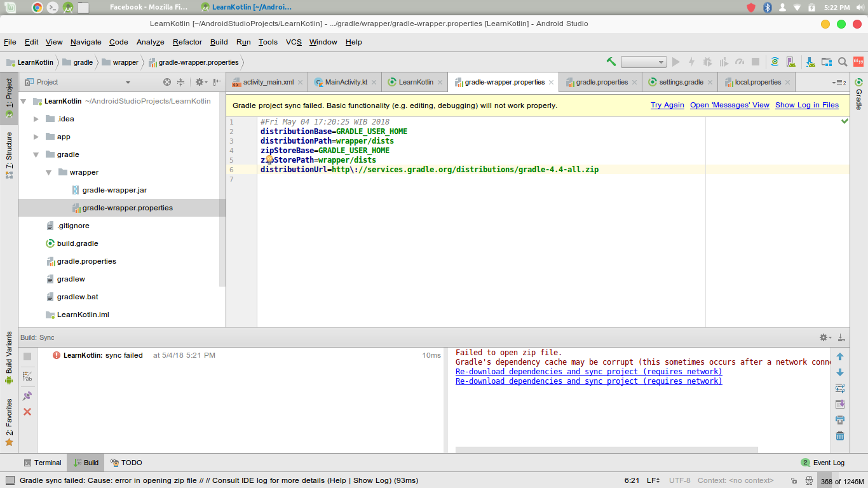Switch to the settings.gradle tab
This screenshot has width=868, height=488.
point(681,82)
